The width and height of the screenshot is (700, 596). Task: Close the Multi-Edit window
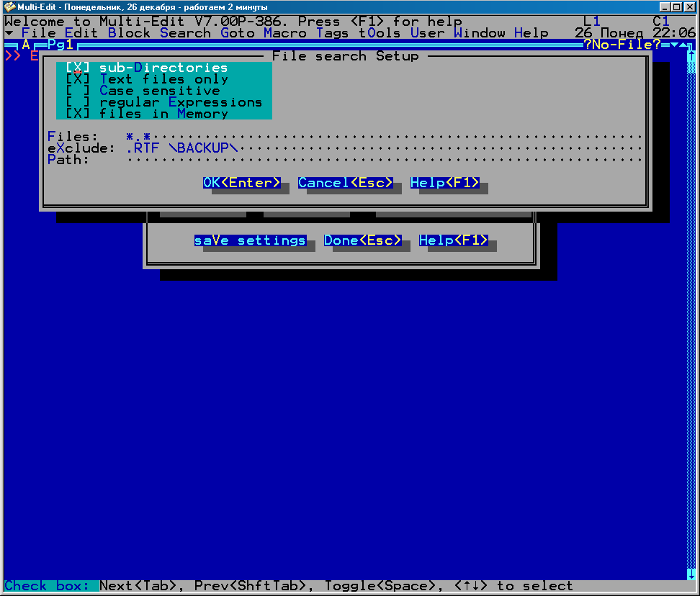[x=689, y=7]
